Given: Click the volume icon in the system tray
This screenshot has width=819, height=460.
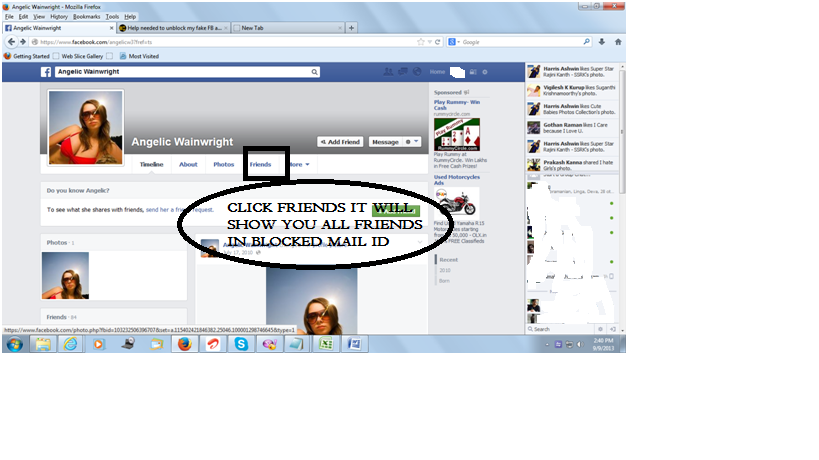Looking at the screenshot, I should 579,345.
